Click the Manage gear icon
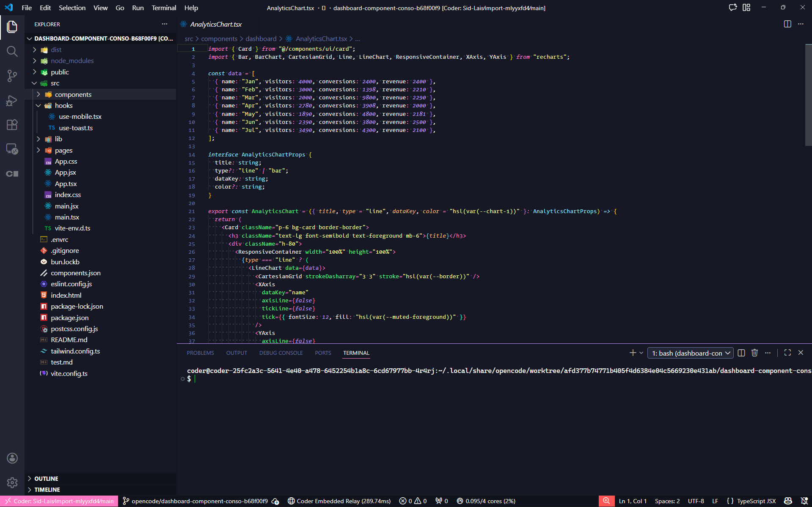The width and height of the screenshot is (812, 507). [x=12, y=482]
